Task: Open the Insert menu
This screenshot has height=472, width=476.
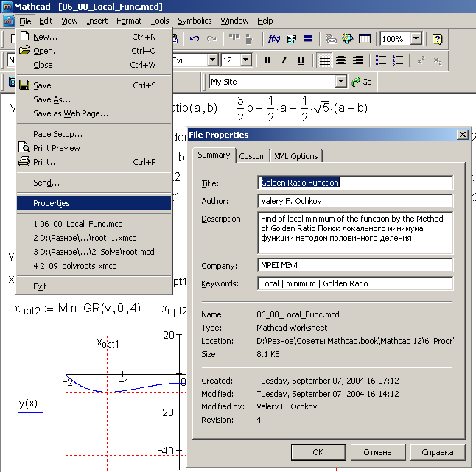Action: 97,21
